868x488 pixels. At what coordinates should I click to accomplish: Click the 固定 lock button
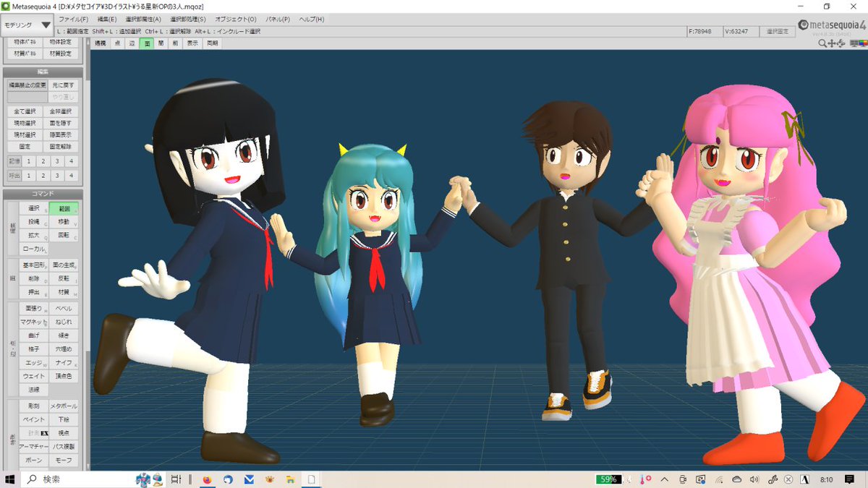(24, 146)
